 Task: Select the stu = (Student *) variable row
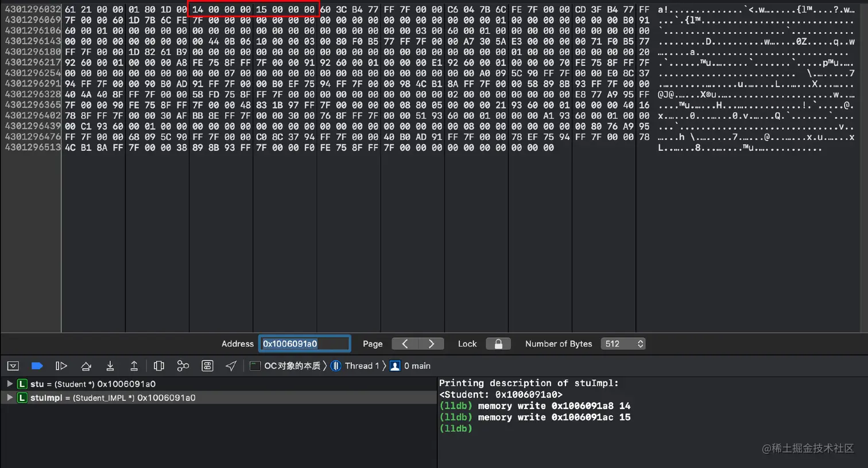[x=218, y=384]
